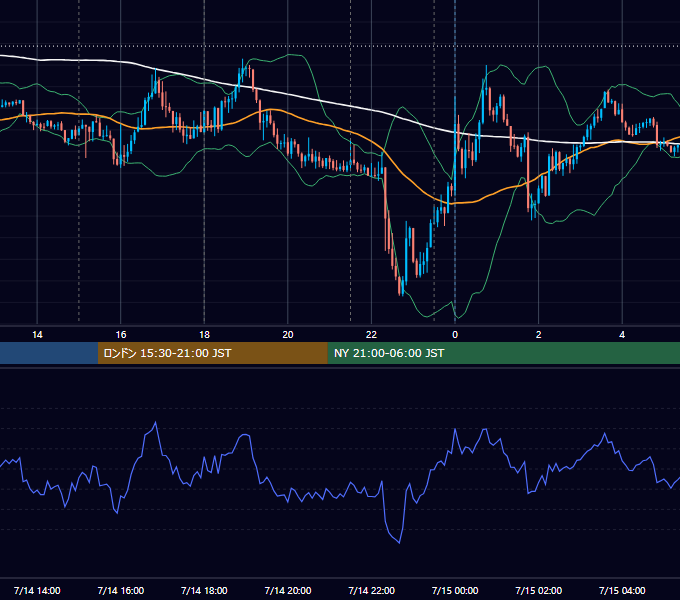Click the 7/14 20:00 date label

click(x=288, y=590)
